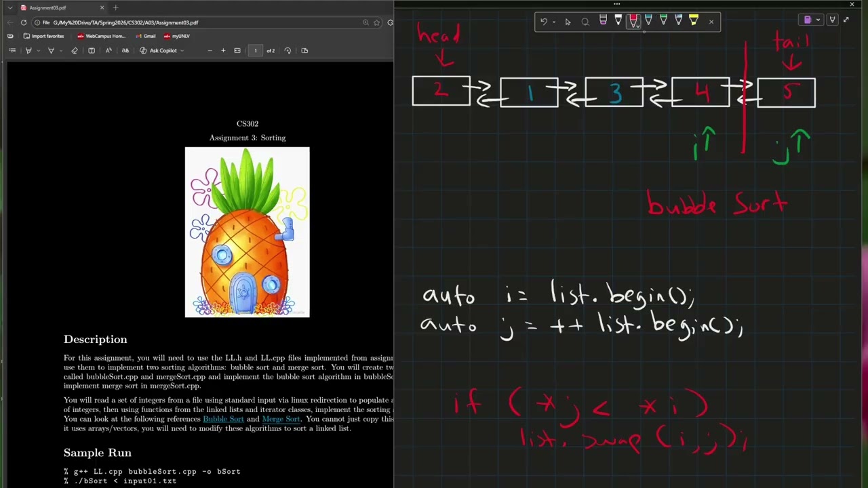Open WebCampus Home bookmark

(101, 36)
